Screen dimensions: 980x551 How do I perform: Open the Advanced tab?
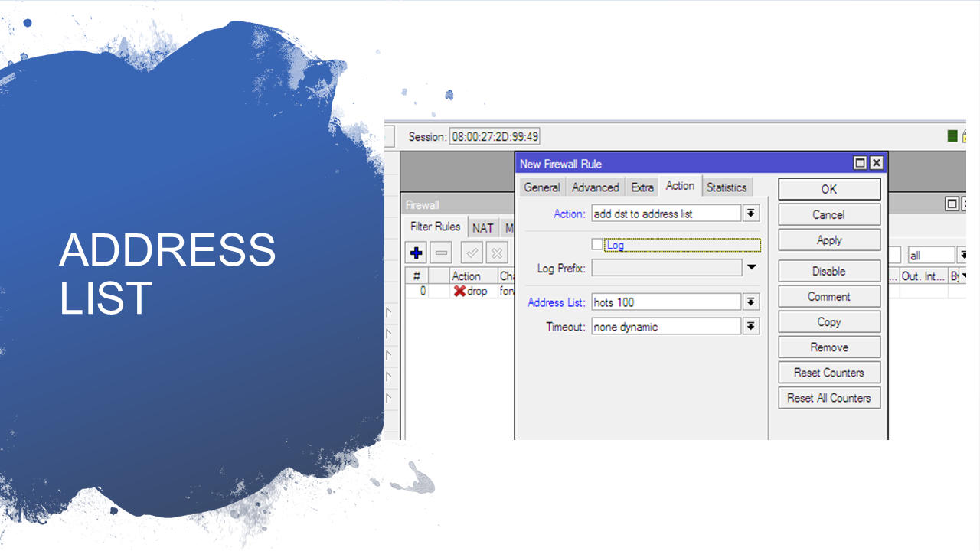click(x=595, y=187)
